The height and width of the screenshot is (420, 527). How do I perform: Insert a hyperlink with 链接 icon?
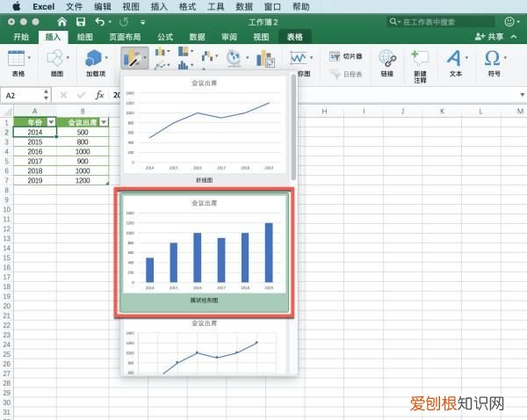click(x=387, y=59)
